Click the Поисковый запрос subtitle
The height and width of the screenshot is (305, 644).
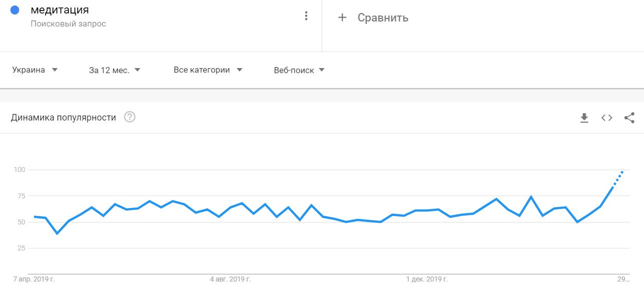coord(68,23)
